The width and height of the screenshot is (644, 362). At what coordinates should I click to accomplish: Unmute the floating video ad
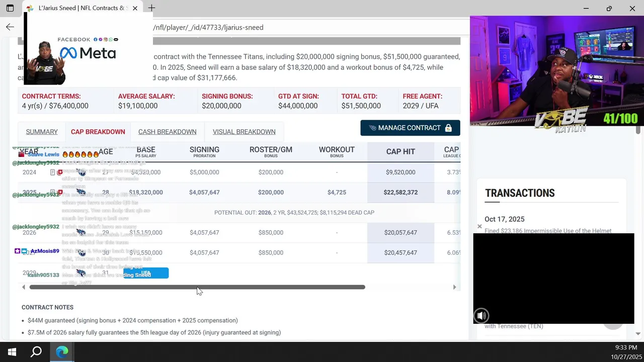point(481,316)
